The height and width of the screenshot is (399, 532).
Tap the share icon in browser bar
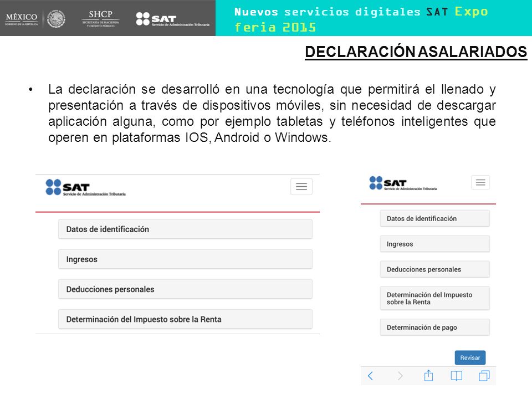tap(428, 375)
